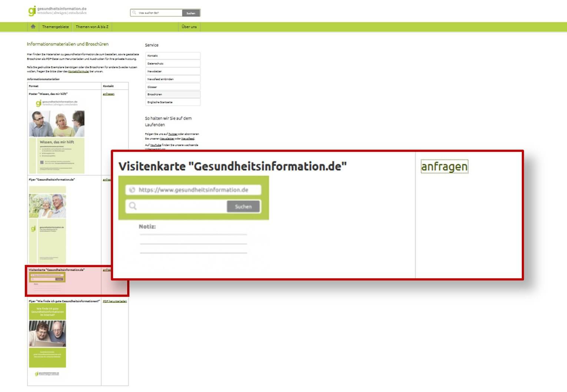Click anfragen link for the Poster row
Viewport: 567px width, 392px height.
tap(109, 94)
